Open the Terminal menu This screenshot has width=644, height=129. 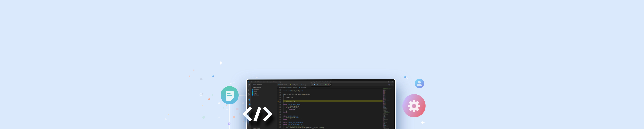point(275,82)
